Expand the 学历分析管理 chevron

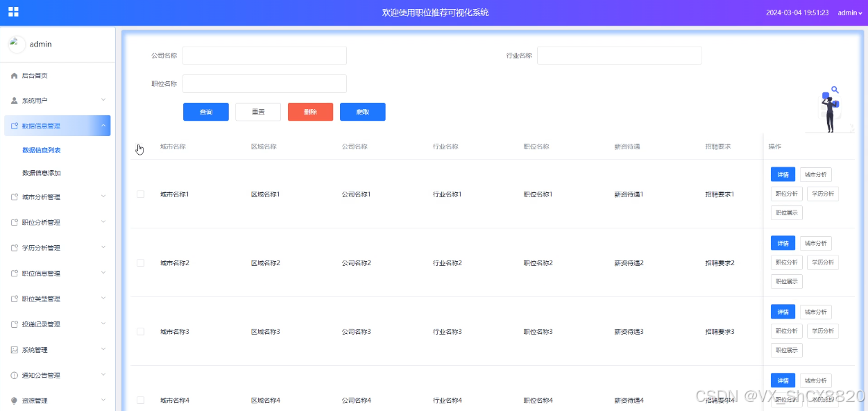(x=103, y=247)
